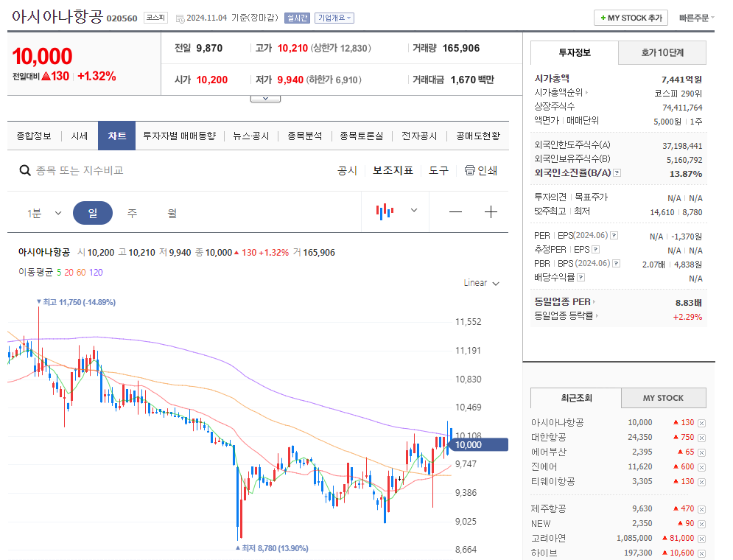Expand quote details with down chevron

(265, 99)
